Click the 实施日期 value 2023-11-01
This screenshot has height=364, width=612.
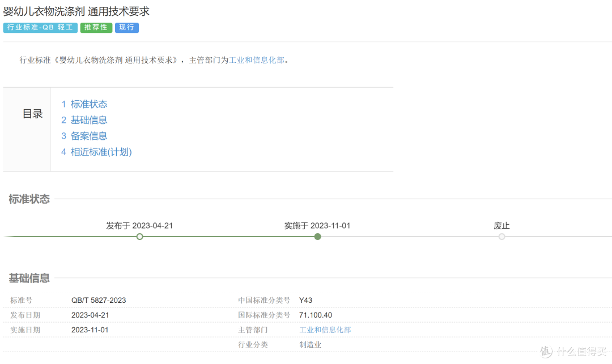90,330
